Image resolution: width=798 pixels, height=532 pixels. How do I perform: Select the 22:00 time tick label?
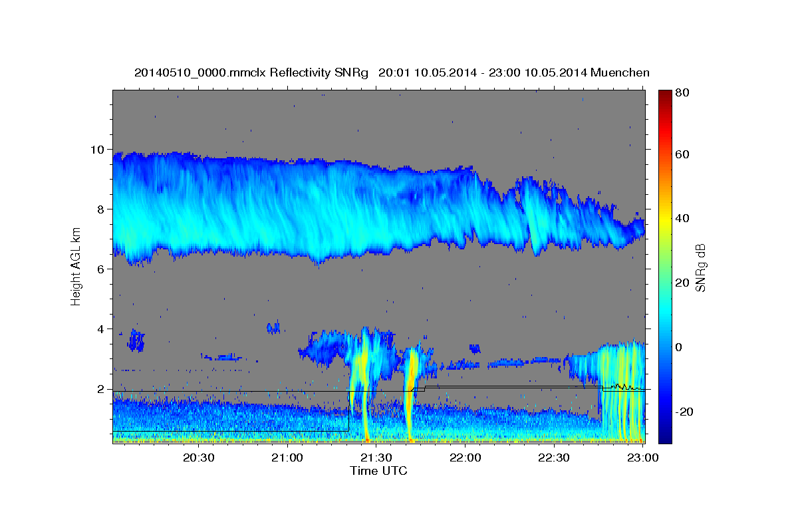(465, 458)
